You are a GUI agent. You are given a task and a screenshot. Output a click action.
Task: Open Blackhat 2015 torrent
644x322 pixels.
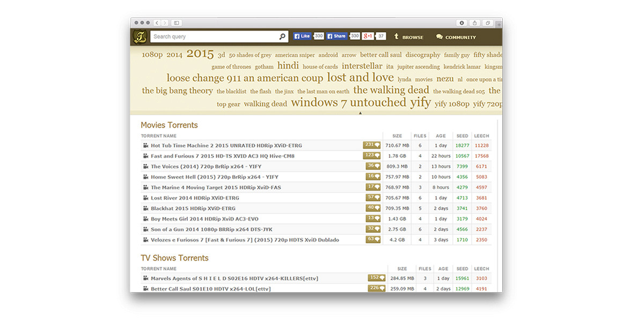(193, 208)
